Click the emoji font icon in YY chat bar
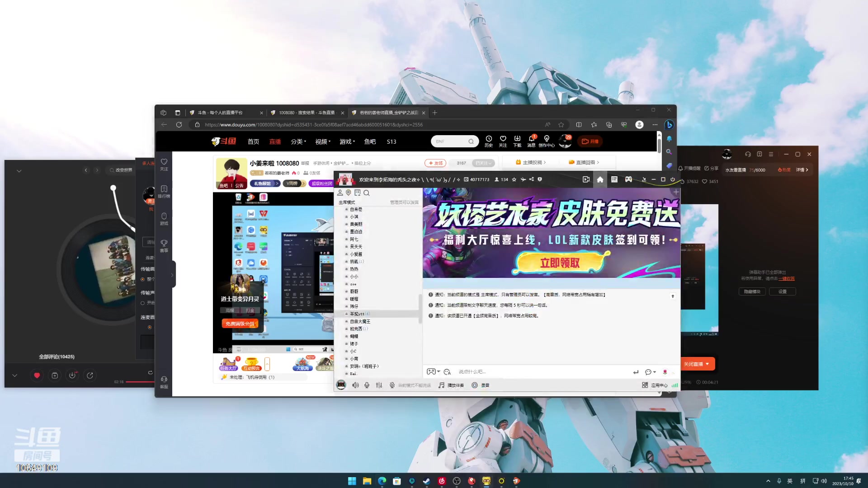 (x=447, y=371)
